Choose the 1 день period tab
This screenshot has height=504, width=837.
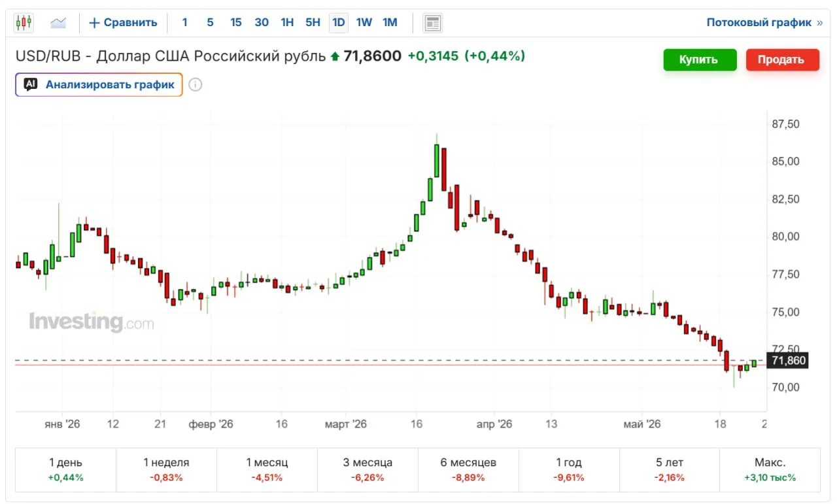(x=65, y=469)
